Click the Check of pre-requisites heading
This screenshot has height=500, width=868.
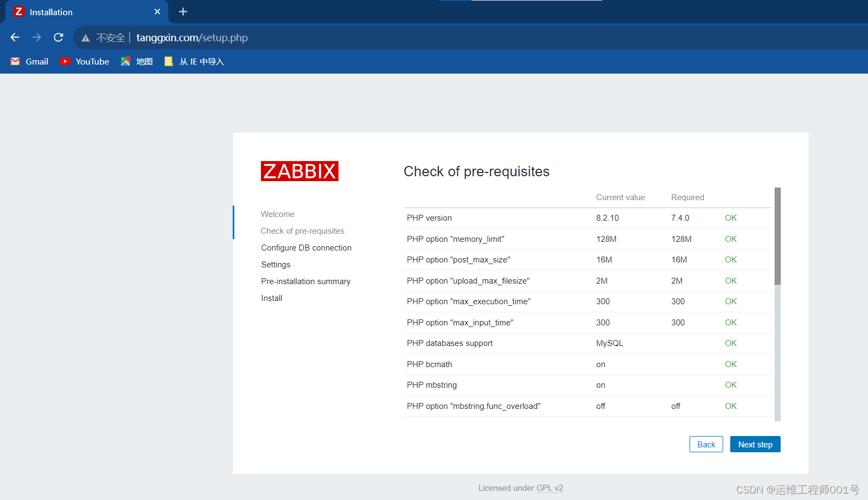click(476, 171)
